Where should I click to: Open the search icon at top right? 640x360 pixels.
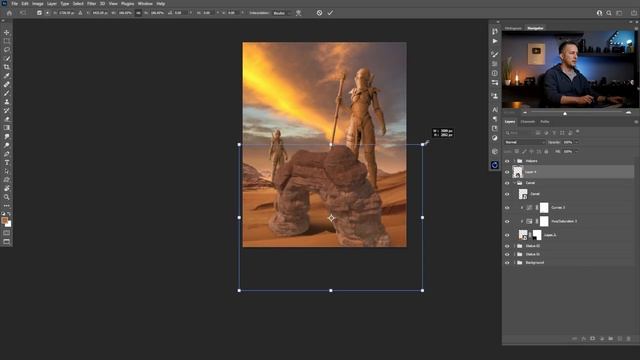[609, 13]
